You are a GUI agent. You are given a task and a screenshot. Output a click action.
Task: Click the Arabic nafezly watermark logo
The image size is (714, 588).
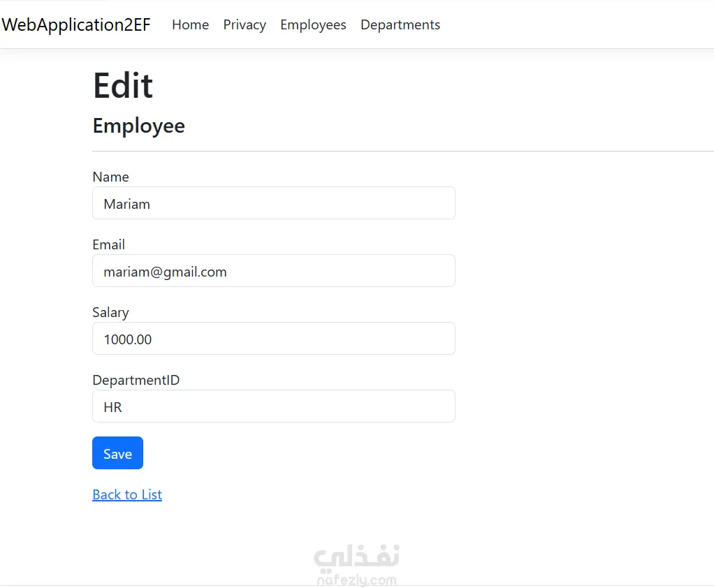[356, 557]
